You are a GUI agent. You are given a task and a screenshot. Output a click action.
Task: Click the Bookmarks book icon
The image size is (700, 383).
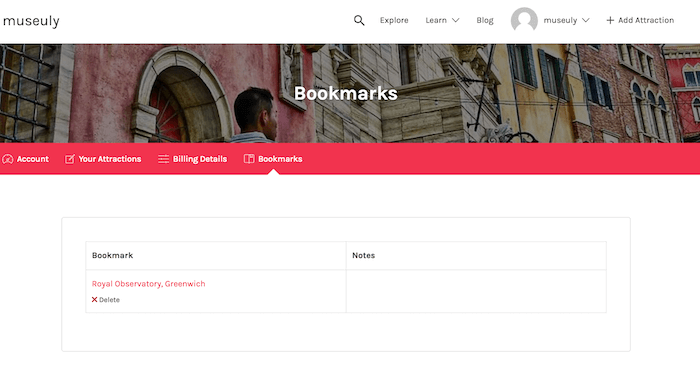pyautogui.click(x=249, y=159)
